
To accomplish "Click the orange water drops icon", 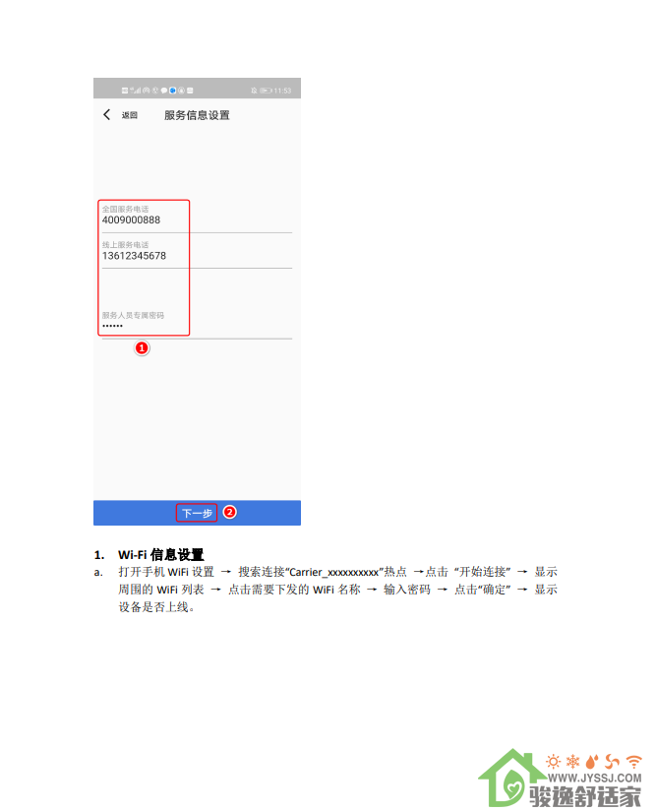I will point(592,761).
